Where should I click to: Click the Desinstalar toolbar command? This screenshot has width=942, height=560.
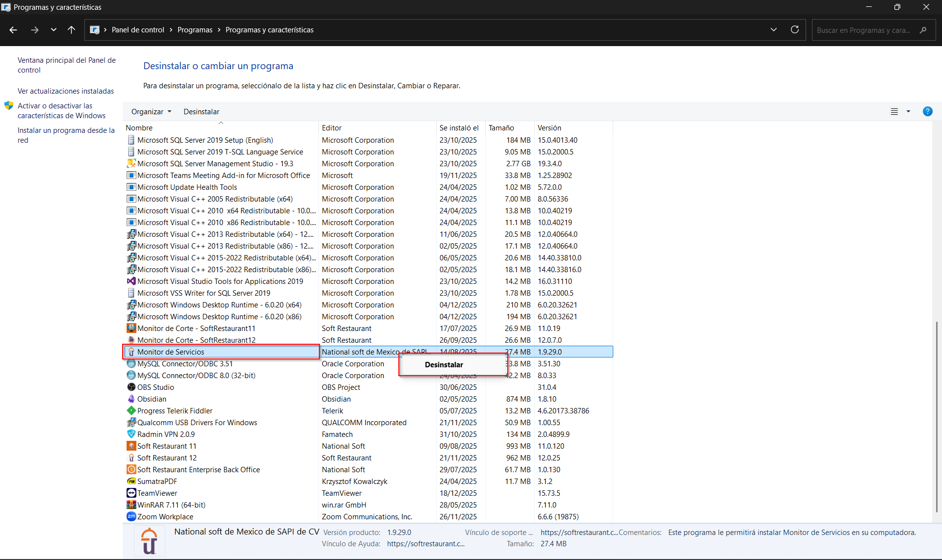(x=201, y=111)
